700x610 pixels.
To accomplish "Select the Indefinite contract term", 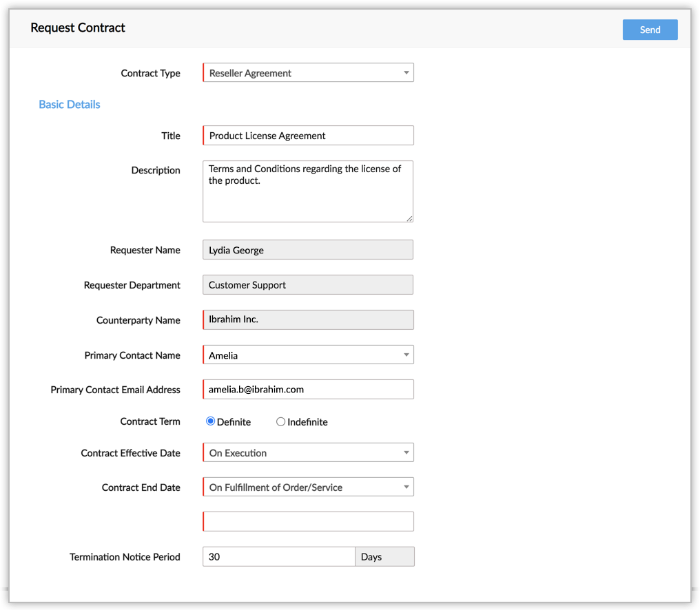I will click(280, 421).
